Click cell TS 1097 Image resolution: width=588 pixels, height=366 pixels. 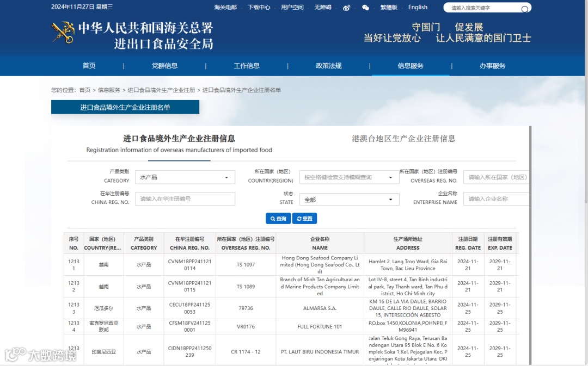click(x=246, y=265)
